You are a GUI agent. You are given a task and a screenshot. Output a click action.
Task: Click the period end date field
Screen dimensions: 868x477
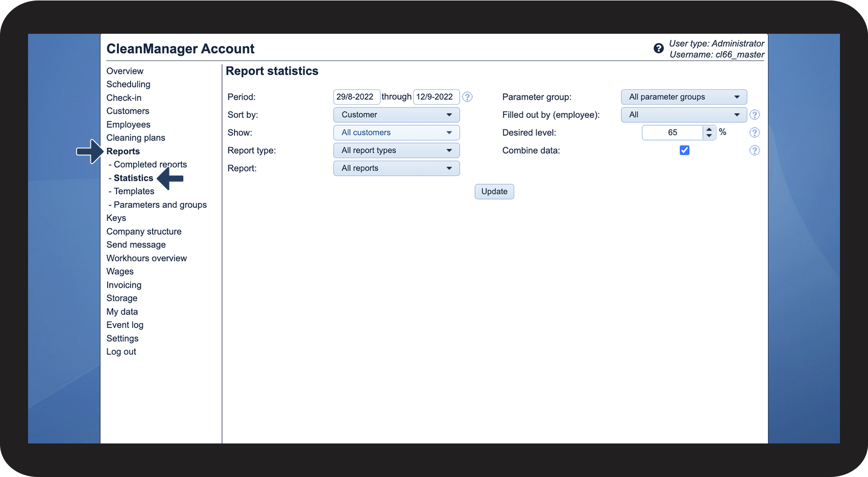point(436,97)
